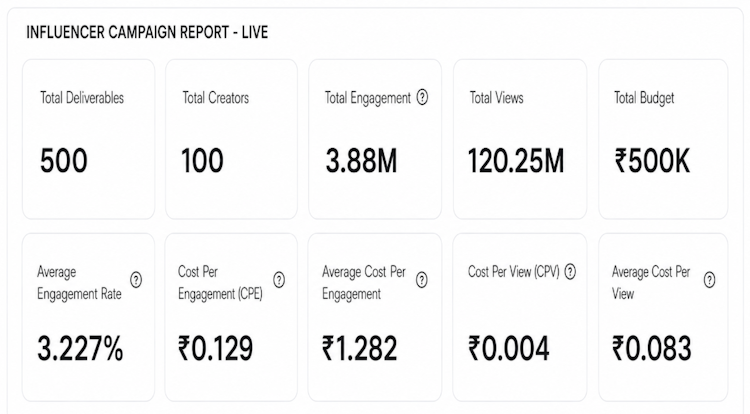Viewport: 750px width, 414px height.
Task: Click the ₹0.004 CPV value
Action: [x=509, y=348]
